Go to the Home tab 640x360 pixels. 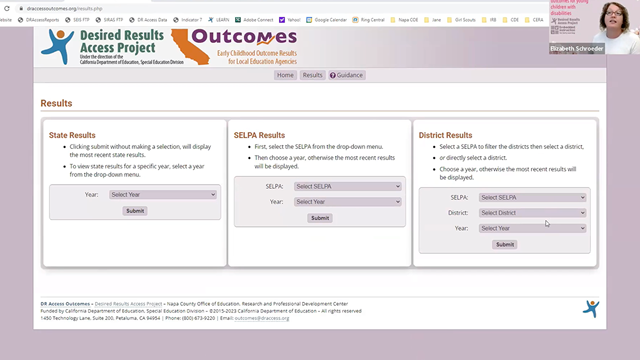[x=285, y=75]
